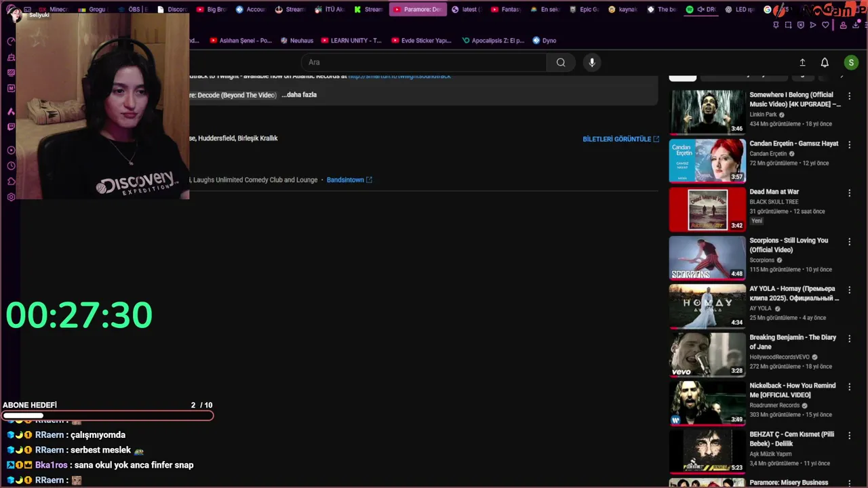This screenshot has height=488, width=868.
Task: Click the Roadrunner Records channel name
Action: coord(774,405)
